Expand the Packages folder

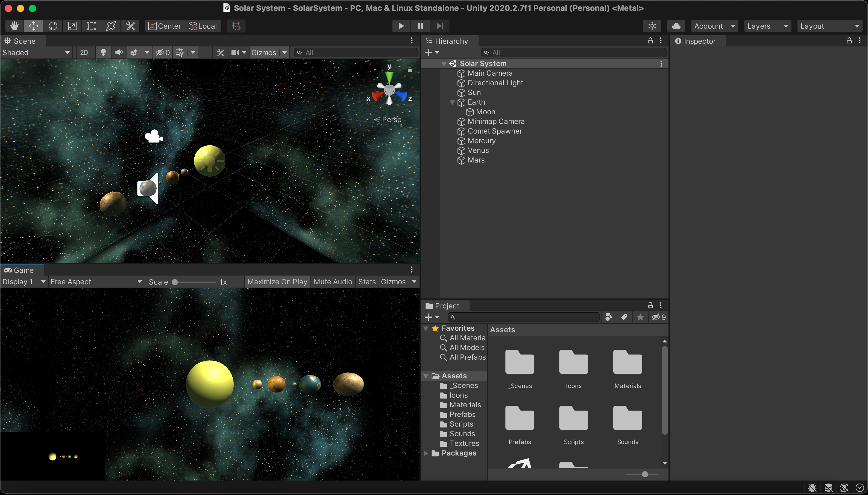coord(426,453)
